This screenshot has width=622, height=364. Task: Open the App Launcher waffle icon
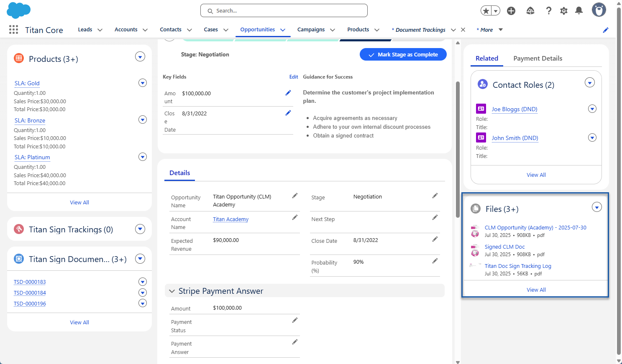(x=13, y=29)
